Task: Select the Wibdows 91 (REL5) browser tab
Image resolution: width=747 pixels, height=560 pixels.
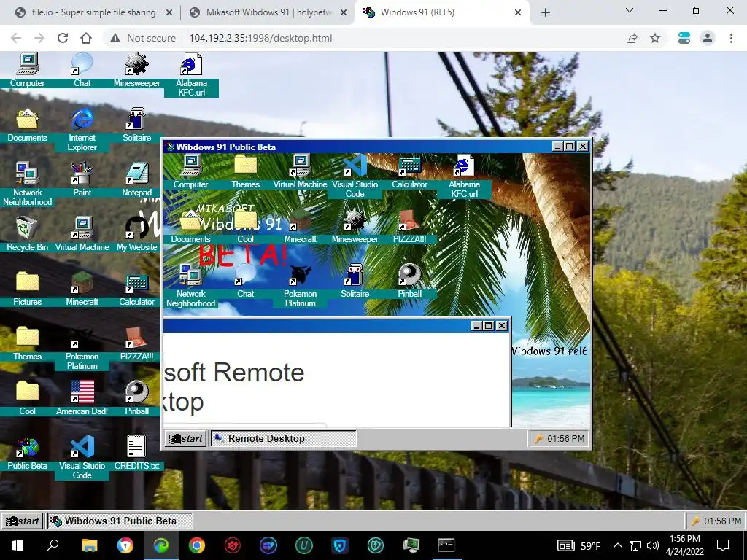Action: click(441, 12)
